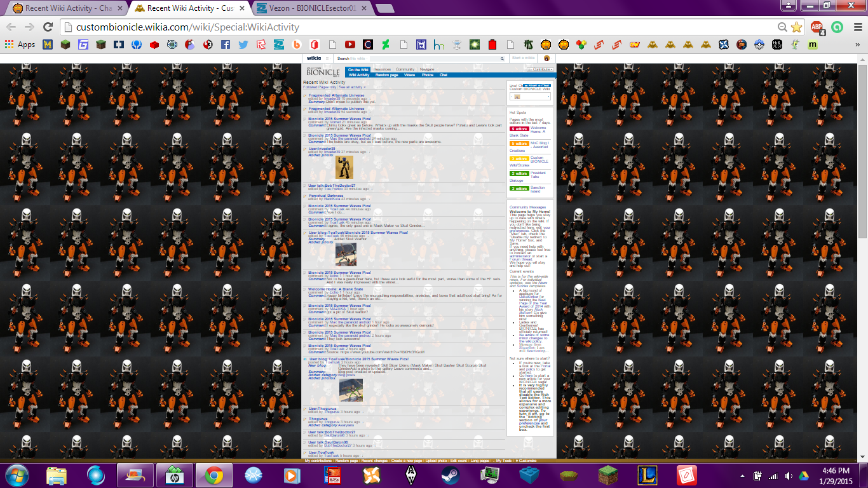
Task: Click Recent changes in the bottom toolbar
Action: click(374, 461)
